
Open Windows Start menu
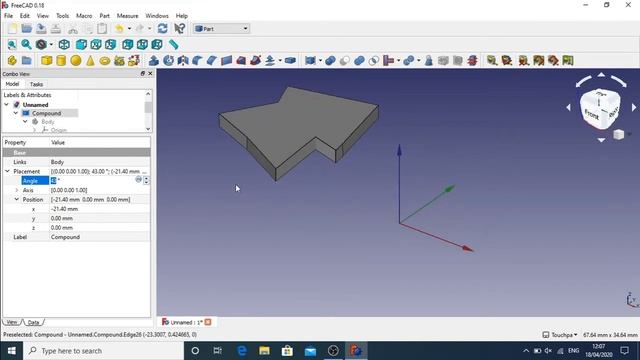pyautogui.click(x=11, y=351)
